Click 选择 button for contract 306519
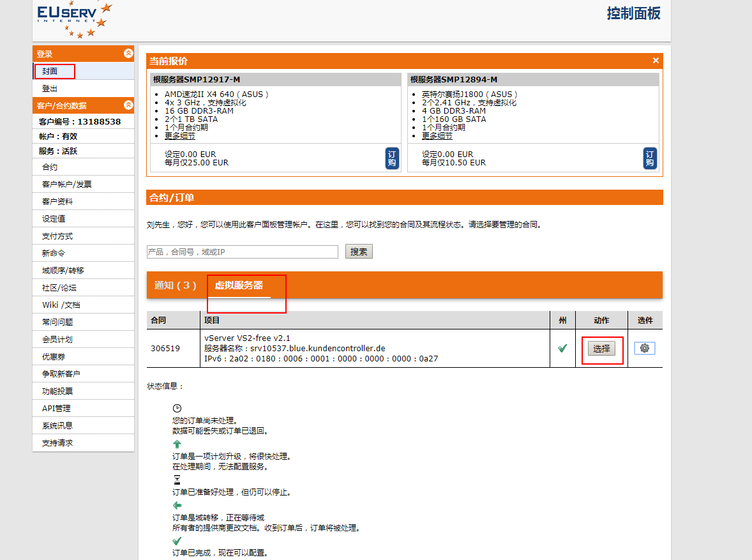This screenshot has width=752, height=560. click(601, 349)
